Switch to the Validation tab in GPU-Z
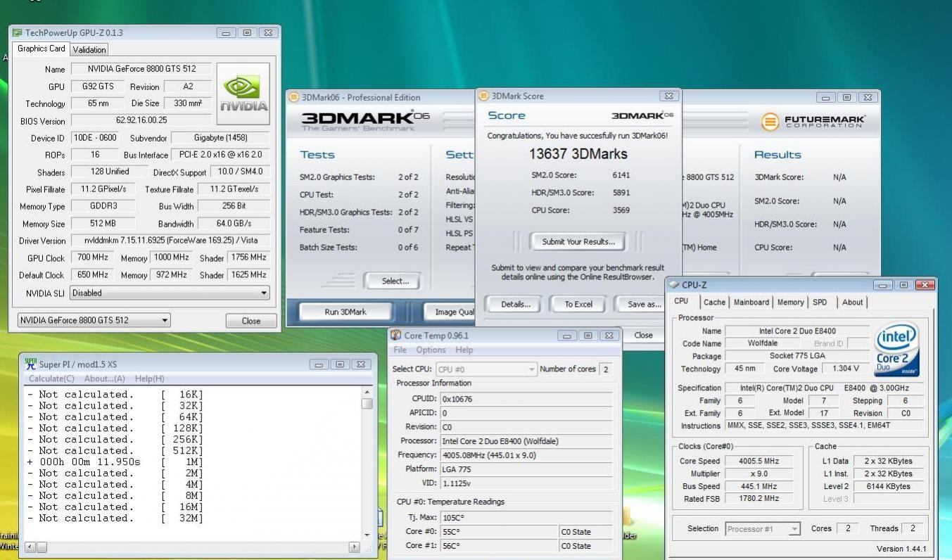 [x=89, y=49]
